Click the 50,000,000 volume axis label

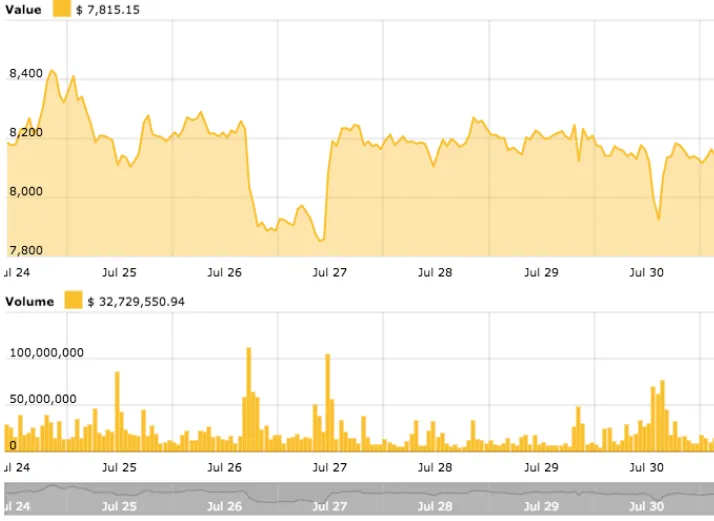point(43,399)
